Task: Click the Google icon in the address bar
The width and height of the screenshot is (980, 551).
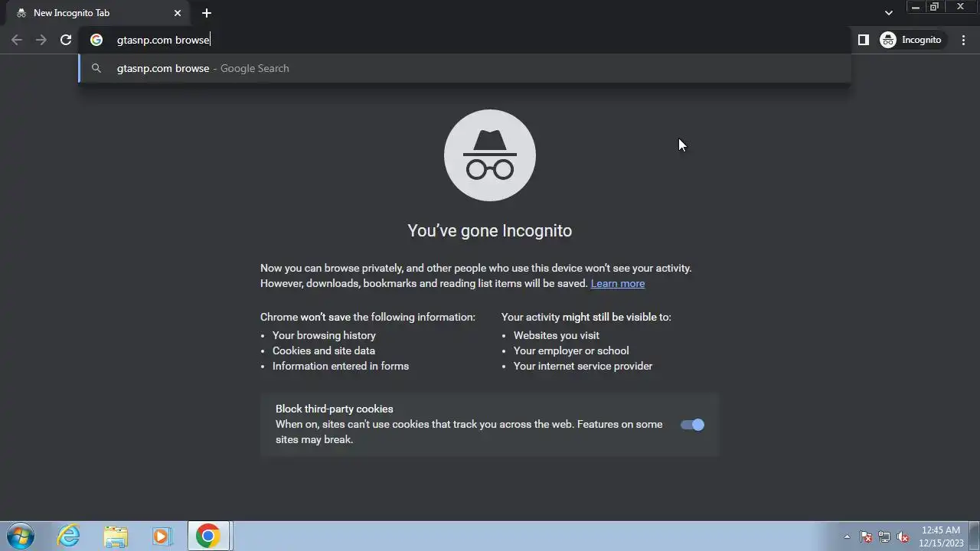Action: 96,40
